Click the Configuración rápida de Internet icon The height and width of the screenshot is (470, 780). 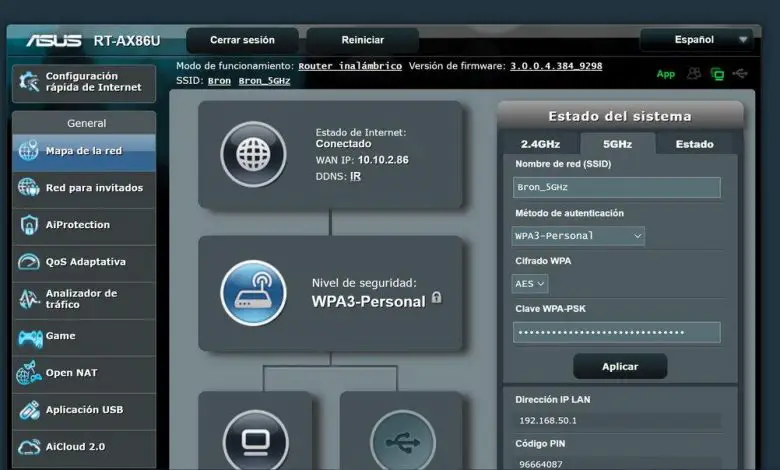point(29,82)
